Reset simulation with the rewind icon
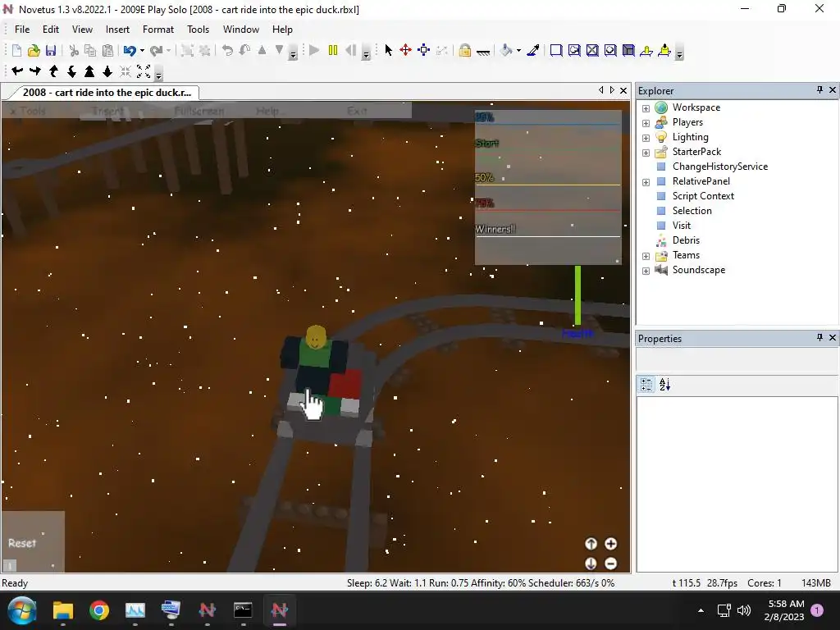840x630 pixels. (351, 50)
